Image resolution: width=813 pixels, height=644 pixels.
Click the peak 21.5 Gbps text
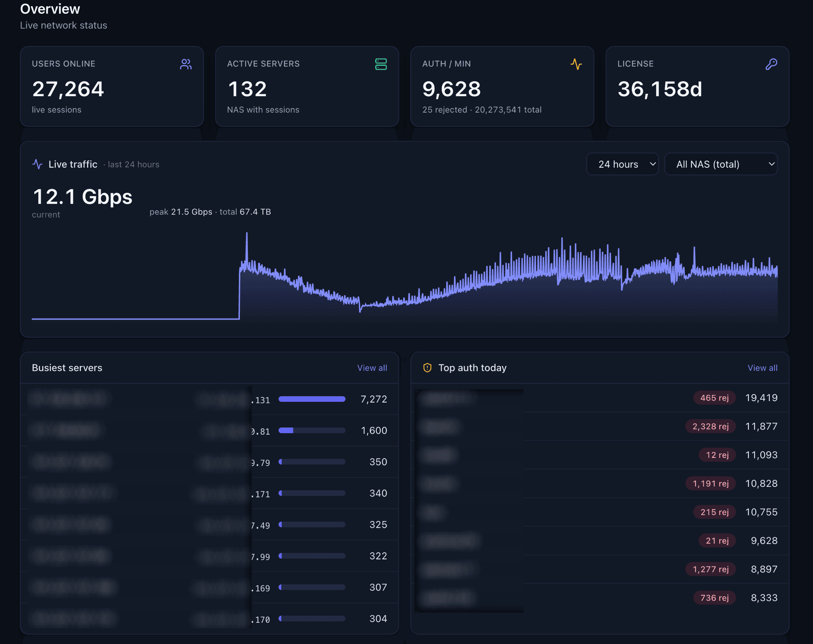tap(181, 212)
